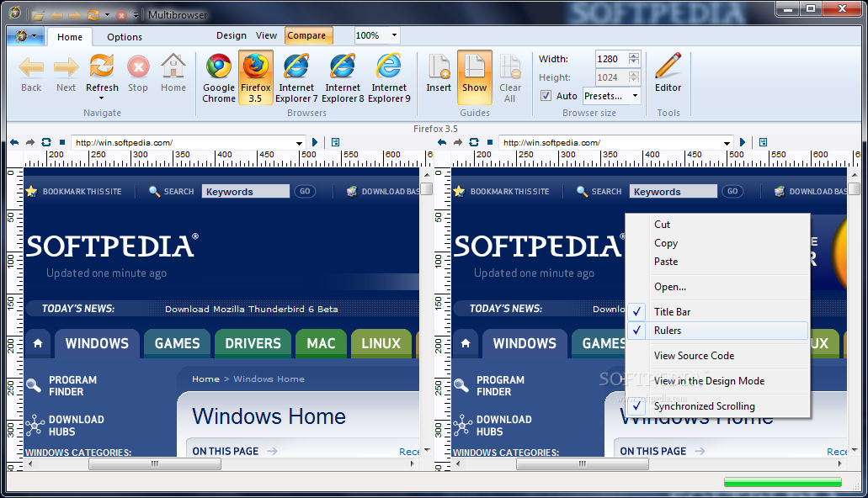
Task: Click left pane horizontal scrollbar thumb
Action: [155, 464]
